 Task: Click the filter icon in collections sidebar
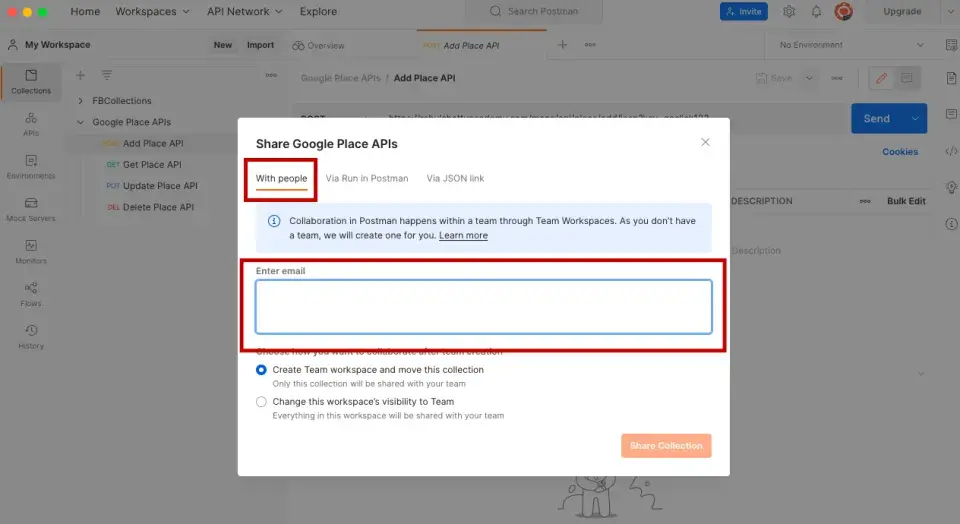(107, 75)
